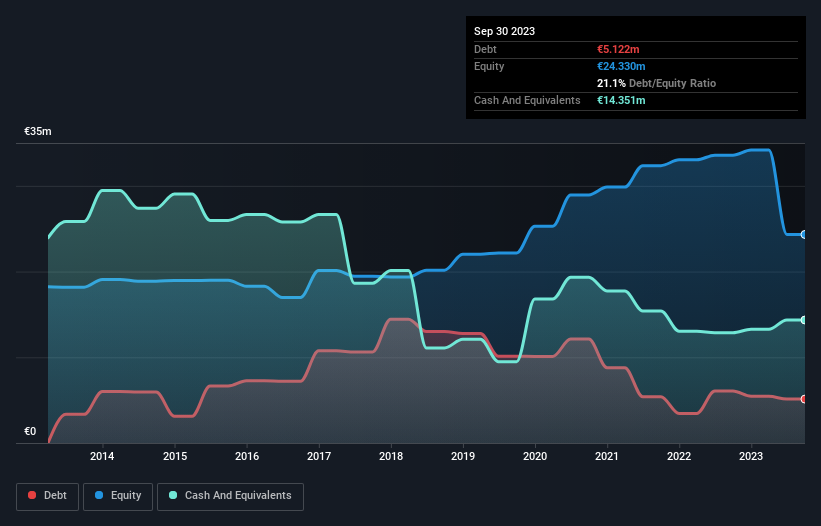The height and width of the screenshot is (526, 821).
Task: Click the 2020 x-axis label
Action: [535, 456]
